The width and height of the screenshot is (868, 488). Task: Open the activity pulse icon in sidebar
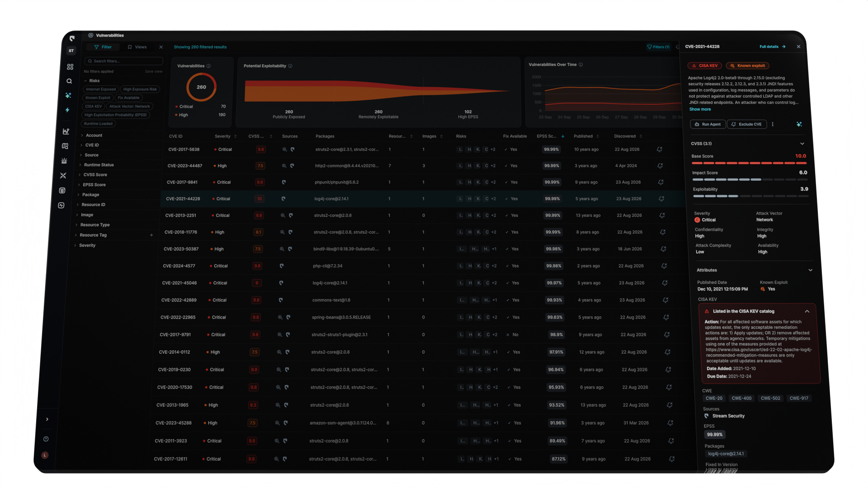point(61,205)
